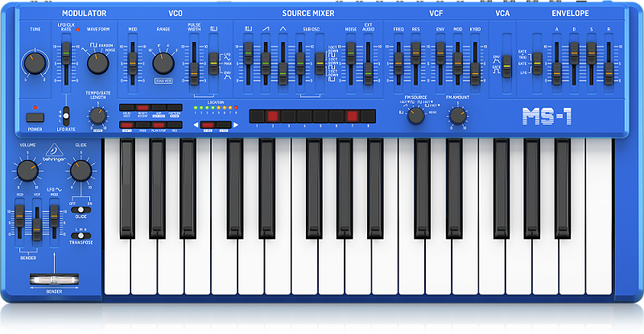Toggle the Sub Osc octave-down waveform switch
The width and height of the screenshot is (644, 334).
[320, 64]
